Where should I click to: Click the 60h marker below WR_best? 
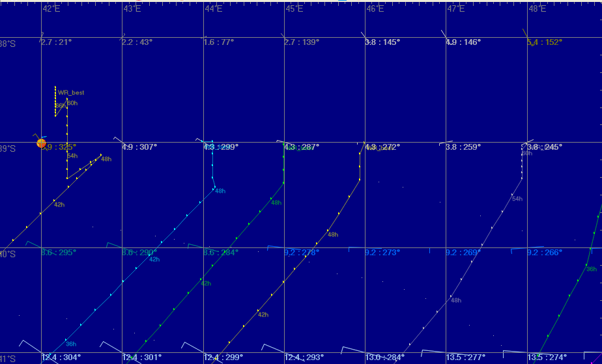pyautogui.click(x=72, y=103)
